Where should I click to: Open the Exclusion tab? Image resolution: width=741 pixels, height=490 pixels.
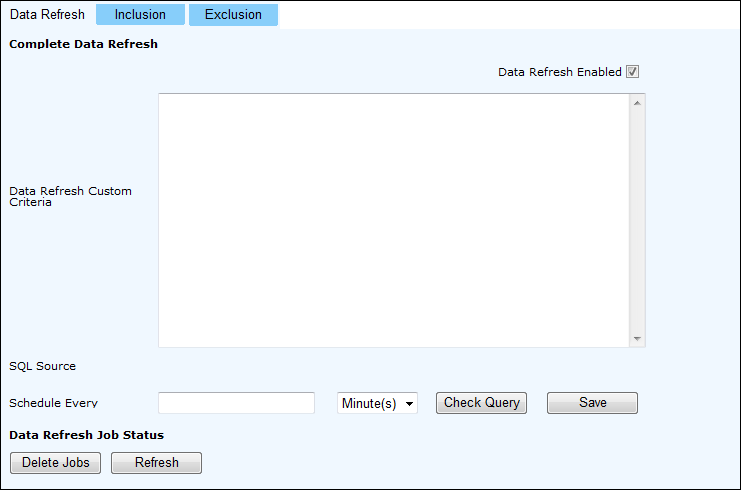pos(233,15)
